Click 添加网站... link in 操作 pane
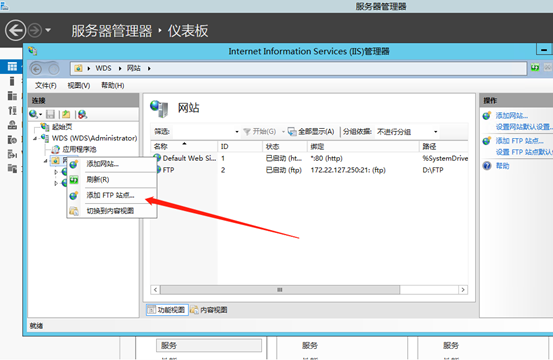 (x=512, y=115)
